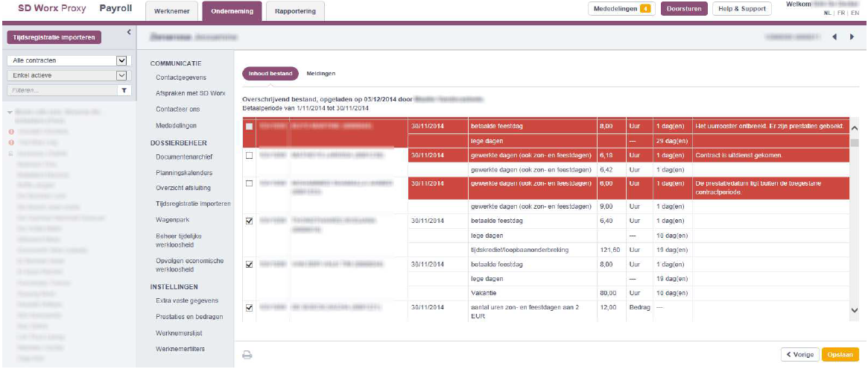The image size is (868, 372).
Task: Go to next record with right arrow
Action: click(852, 37)
